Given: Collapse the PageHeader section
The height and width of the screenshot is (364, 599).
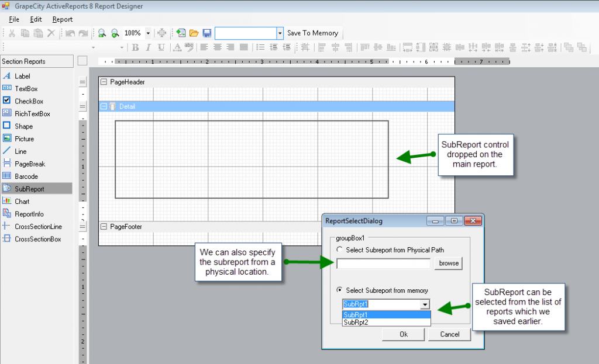Looking at the screenshot, I should pos(104,82).
